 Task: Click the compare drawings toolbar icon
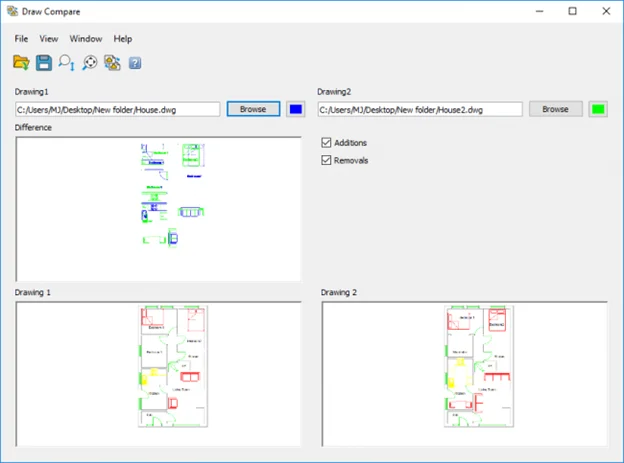[112, 63]
